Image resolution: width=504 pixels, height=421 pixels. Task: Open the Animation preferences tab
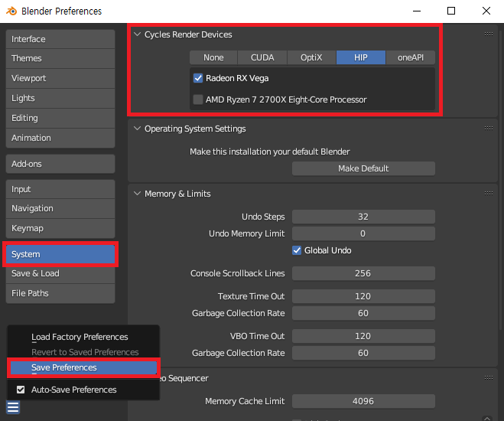(60, 138)
